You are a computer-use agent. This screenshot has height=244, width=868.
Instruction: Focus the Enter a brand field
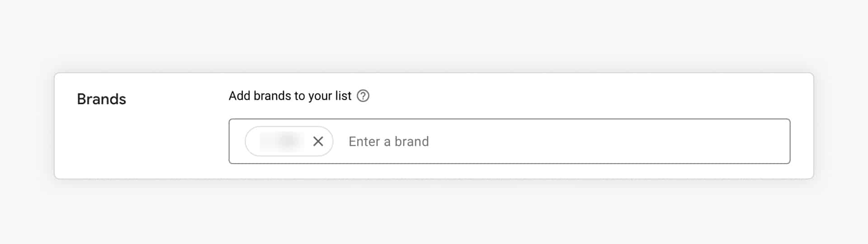(x=509, y=141)
